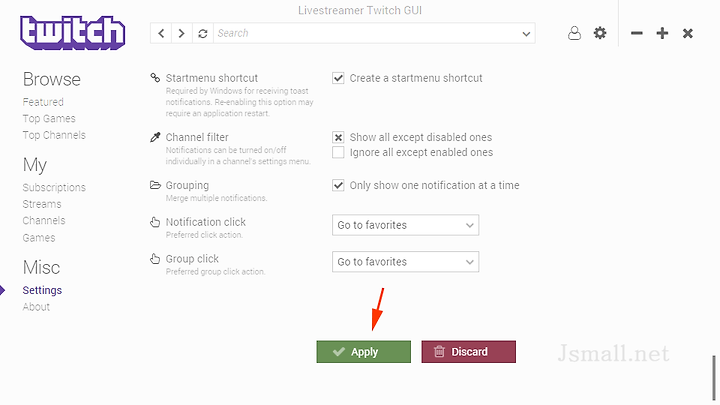This screenshot has height=405, width=720.
Task: Open the Group click dropdown
Action: point(405,262)
